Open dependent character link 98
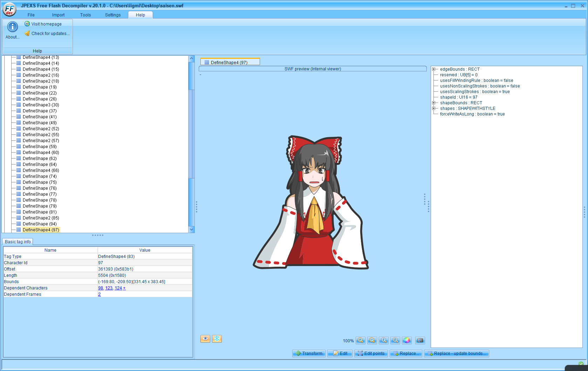588x371 pixels. click(x=101, y=288)
